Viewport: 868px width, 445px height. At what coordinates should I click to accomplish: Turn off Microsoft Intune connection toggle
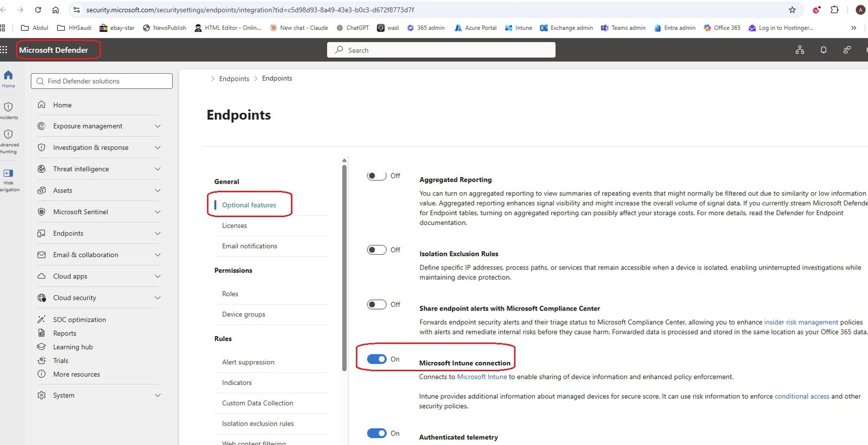click(376, 359)
